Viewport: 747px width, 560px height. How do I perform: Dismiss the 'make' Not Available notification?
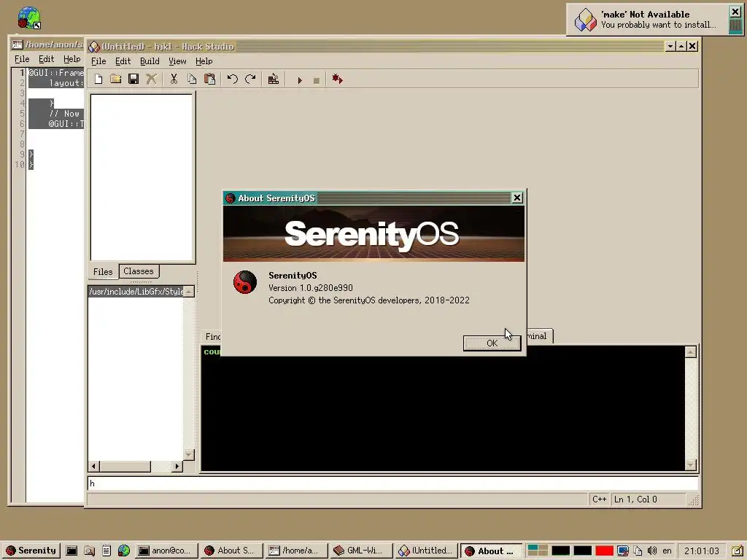coord(735,12)
